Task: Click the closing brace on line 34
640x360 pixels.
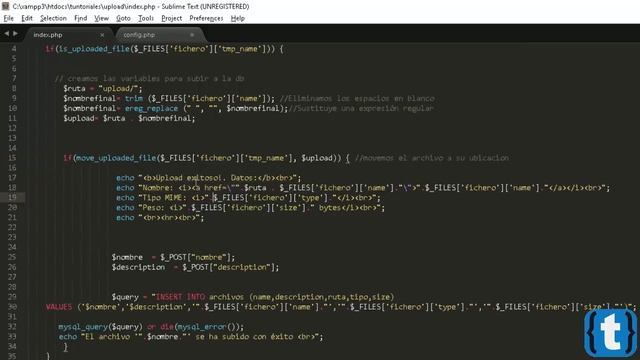Action: pos(65,347)
